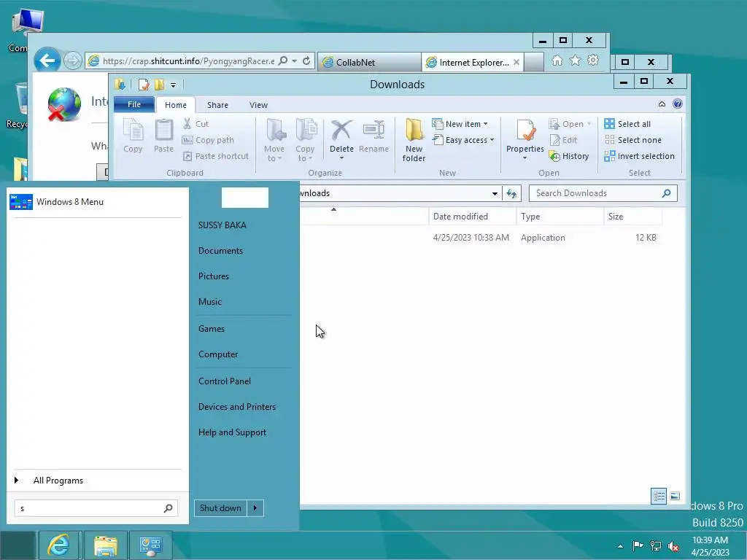
Task: Switch to the Share ribbon tab
Action: (217, 105)
